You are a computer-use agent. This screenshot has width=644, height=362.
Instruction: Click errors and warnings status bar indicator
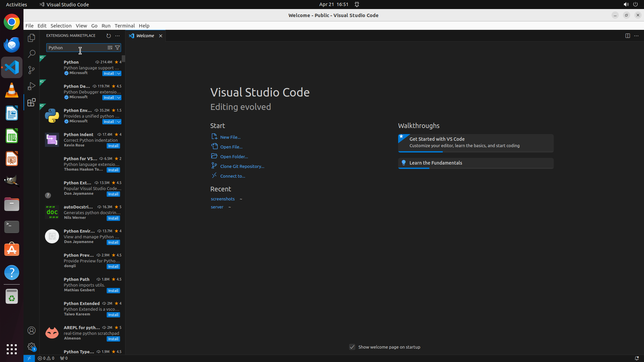coord(46,358)
